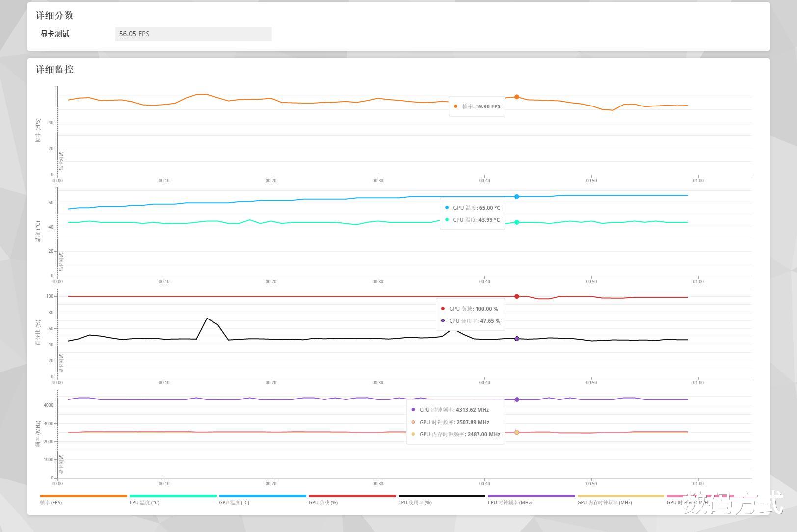Hide the CPU 使用率 (%) legend series
This screenshot has height=532, width=797.
(x=415, y=502)
